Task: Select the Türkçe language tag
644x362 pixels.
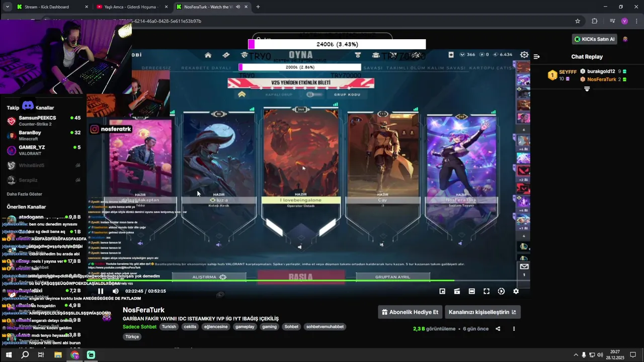Action: (x=132, y=337)
